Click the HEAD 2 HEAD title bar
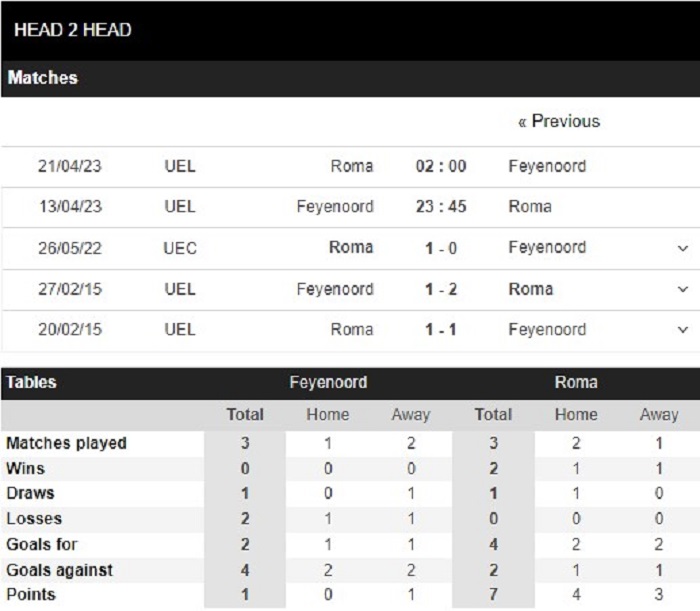700x611 pixels. click(x=73, y=29)
